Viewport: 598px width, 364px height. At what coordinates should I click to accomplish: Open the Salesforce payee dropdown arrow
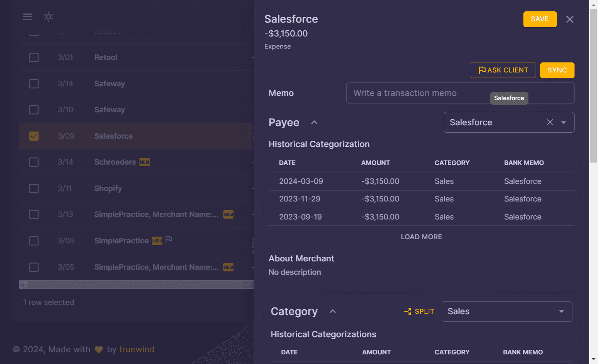pyautogui.click(x=563, y=122)
